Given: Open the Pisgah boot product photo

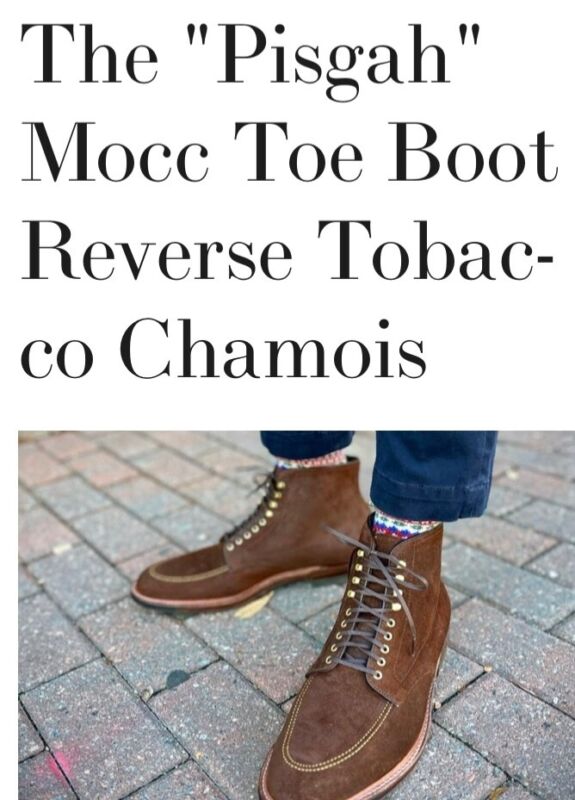Looking at the screenshot, I should click(296, 615).
